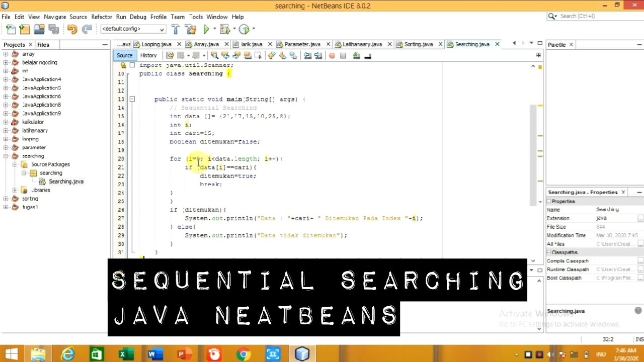Viewport: 644px width, 362px height.
Task: Open the Profile Project dropdown arrow
Action: click(x=254, y=29)
